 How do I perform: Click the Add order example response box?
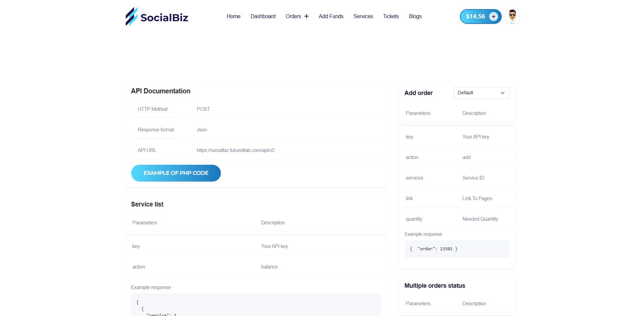[x=457, y=249]
